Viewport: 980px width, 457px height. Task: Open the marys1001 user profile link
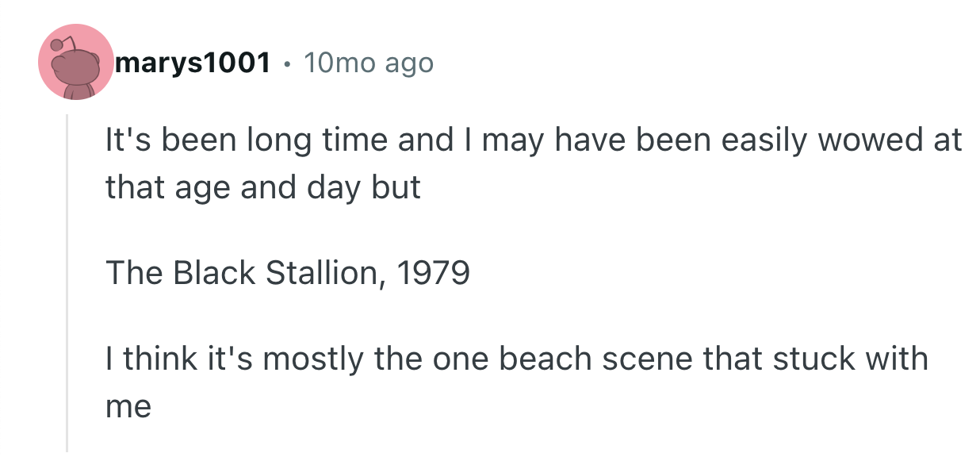coord(193,63)
